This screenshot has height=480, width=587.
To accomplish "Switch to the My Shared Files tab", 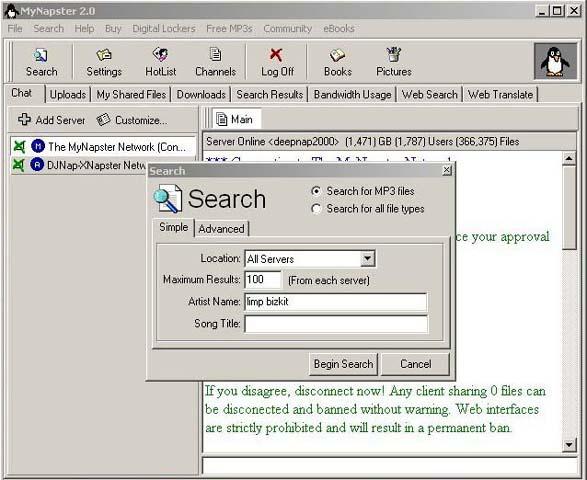I will coord(131,94).
